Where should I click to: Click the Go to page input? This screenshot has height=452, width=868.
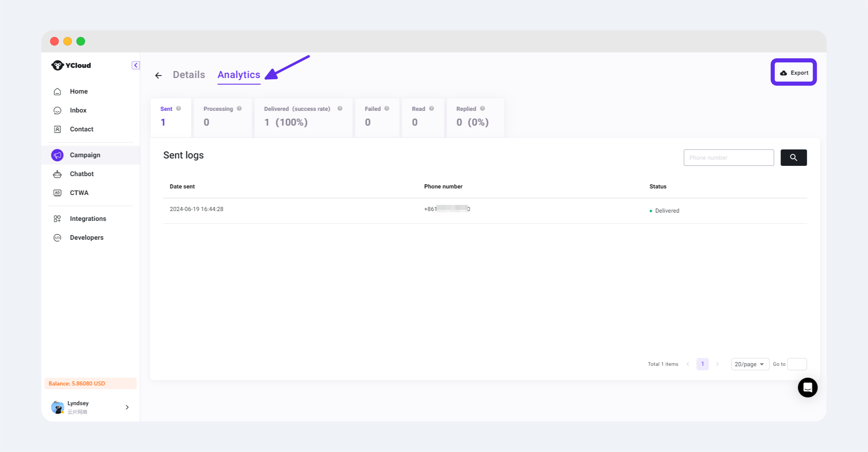click(x=797, y=364)
